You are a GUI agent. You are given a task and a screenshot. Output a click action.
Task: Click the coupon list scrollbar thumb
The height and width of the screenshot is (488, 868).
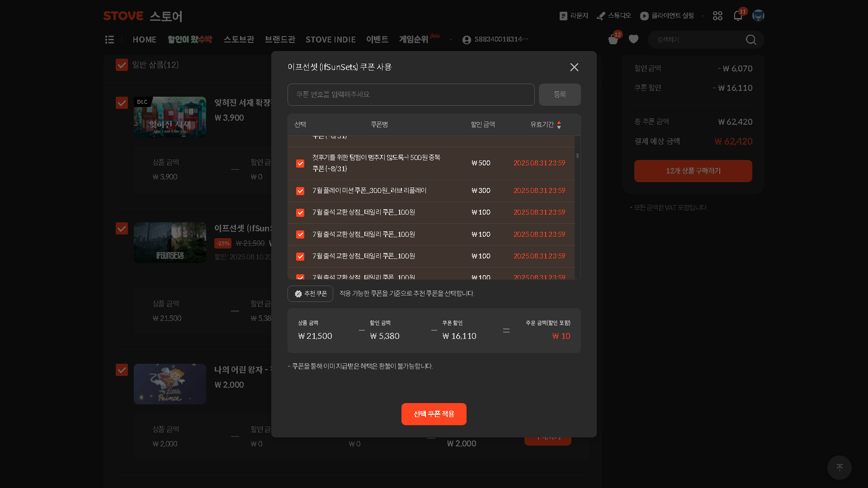pyautogui.click(x=577, y=155)
